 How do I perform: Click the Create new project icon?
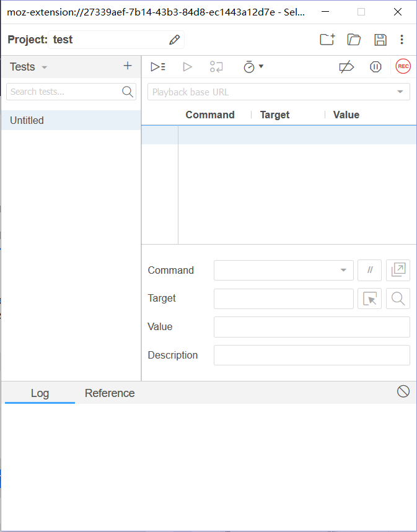(327, 40)
